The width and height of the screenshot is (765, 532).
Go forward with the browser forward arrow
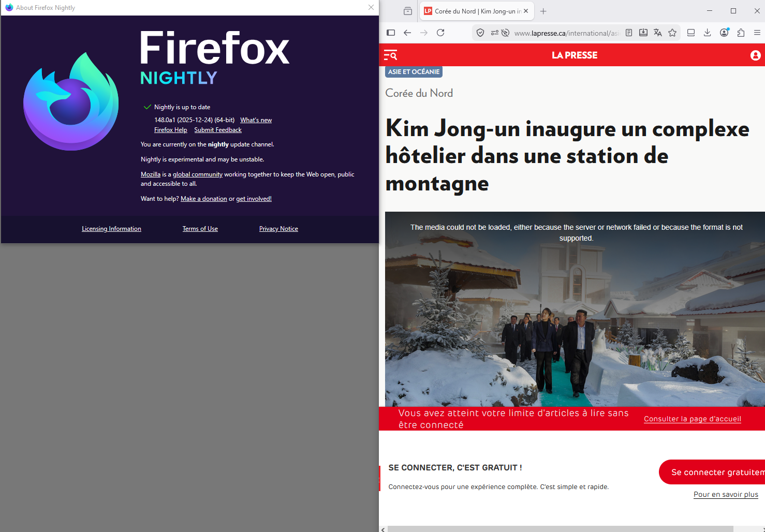424,33
